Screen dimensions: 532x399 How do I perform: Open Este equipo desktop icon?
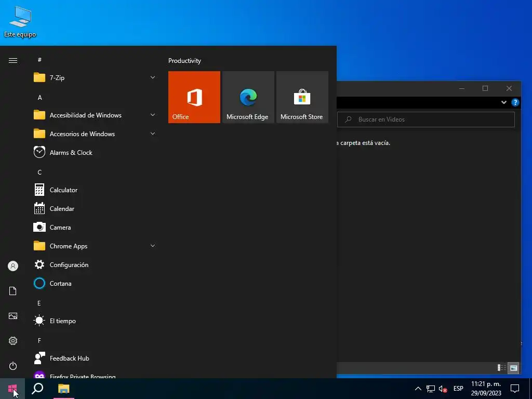click(x=20, y=22)
